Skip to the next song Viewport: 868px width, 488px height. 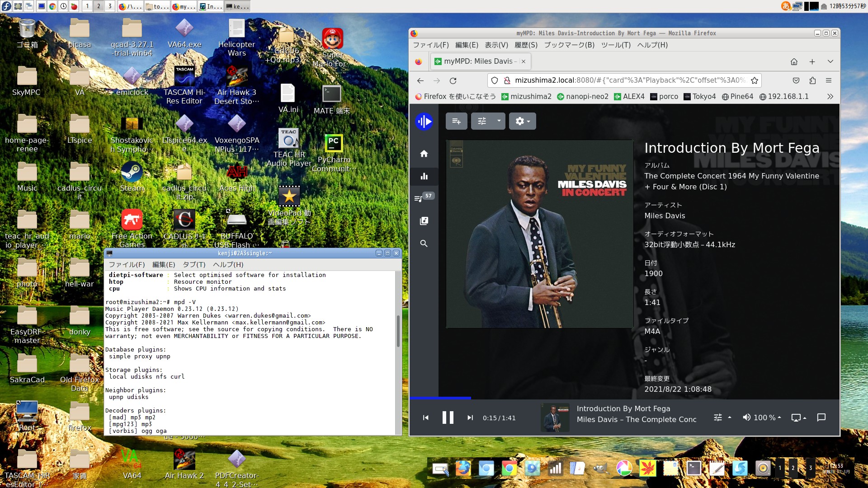[470, 418]
